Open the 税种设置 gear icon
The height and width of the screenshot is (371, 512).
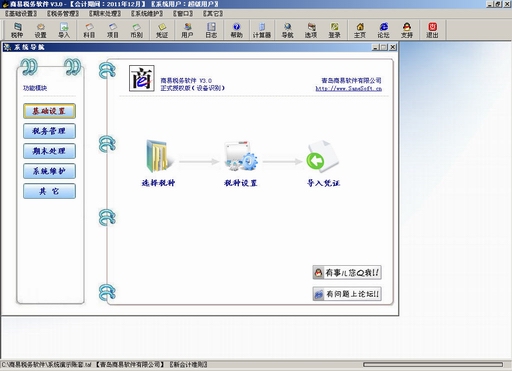pyautogui.click(x=241, y=156)
